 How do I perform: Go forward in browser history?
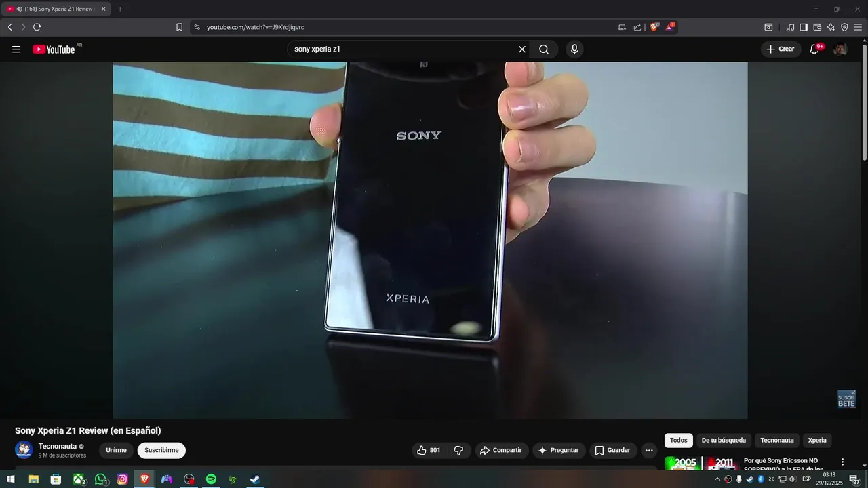[x=23, y=27]
